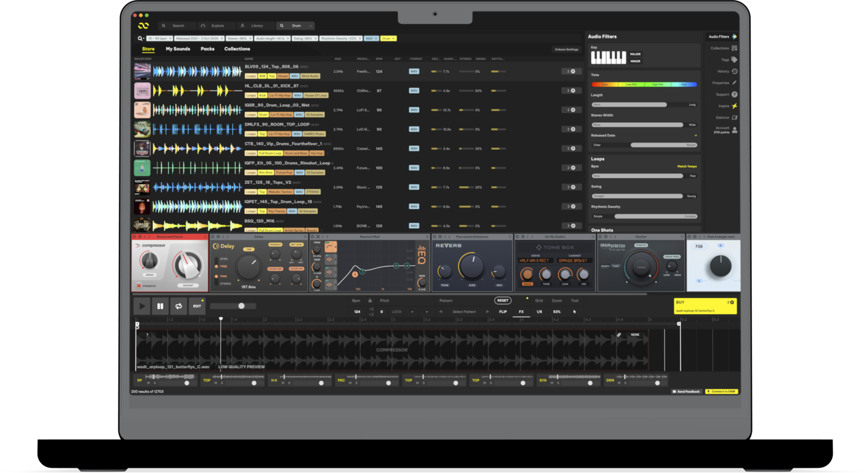The image size is (868, 473).
Task: Click the play button in the transport
Action: (x=142, y=306)
